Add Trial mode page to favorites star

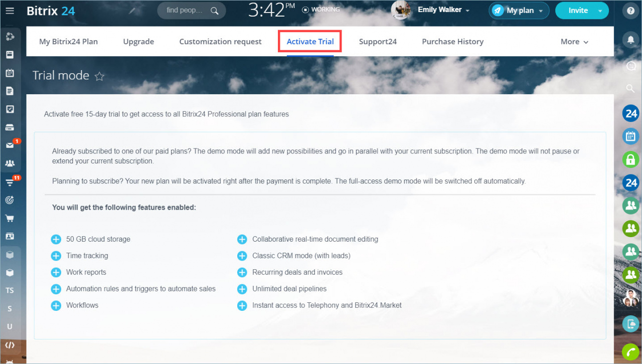click(x=99, y=76)
